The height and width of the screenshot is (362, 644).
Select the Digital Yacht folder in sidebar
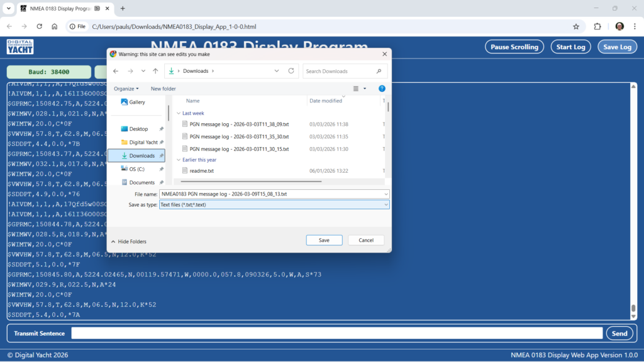[143, 142]
